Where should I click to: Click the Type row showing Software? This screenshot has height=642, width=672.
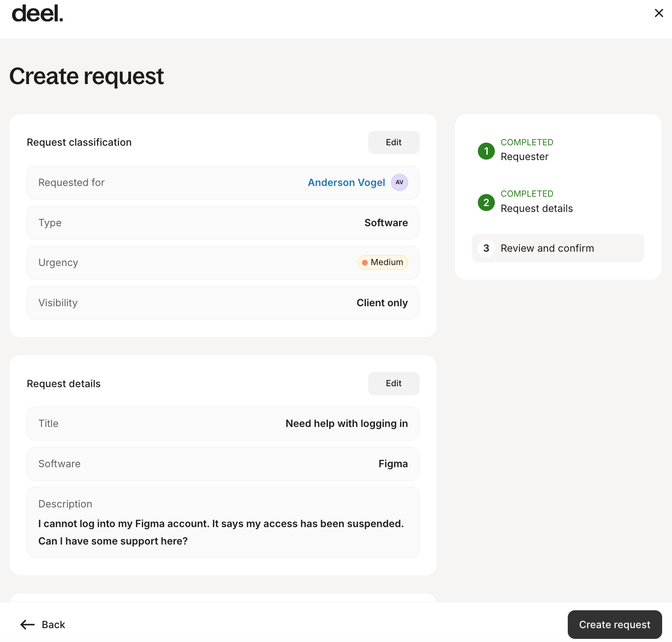[x=223, y=223]
